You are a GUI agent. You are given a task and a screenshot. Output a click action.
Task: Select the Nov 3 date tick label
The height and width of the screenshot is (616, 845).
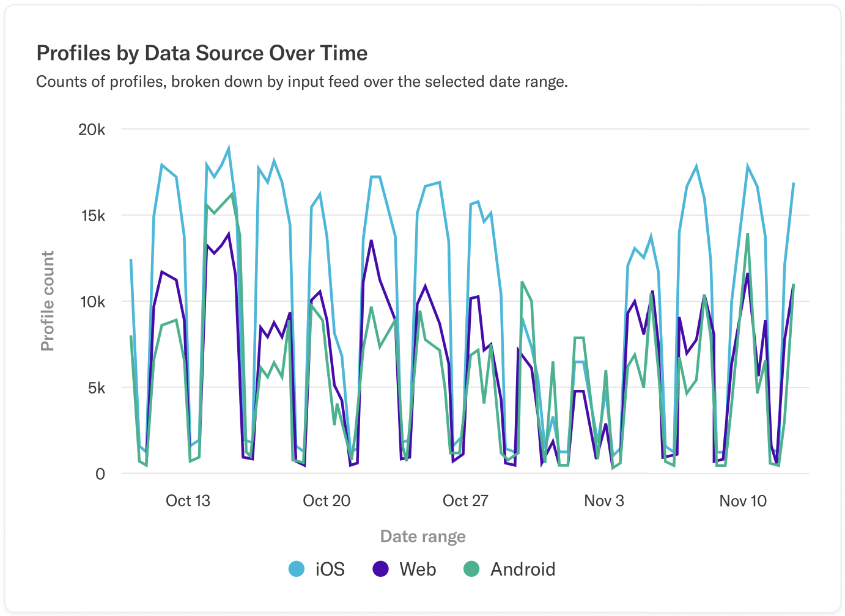point(604,501)
